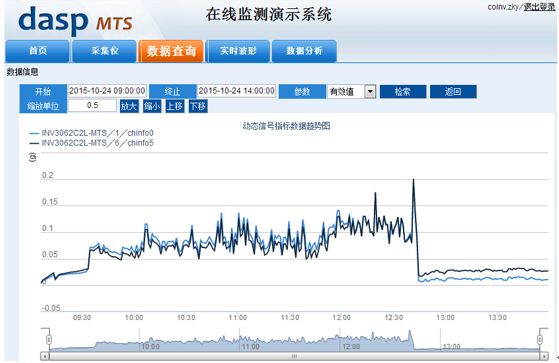Viewport: 559px width, 363px height.
Task: Click the 返回 back button
Action: [x=453, y=92]
